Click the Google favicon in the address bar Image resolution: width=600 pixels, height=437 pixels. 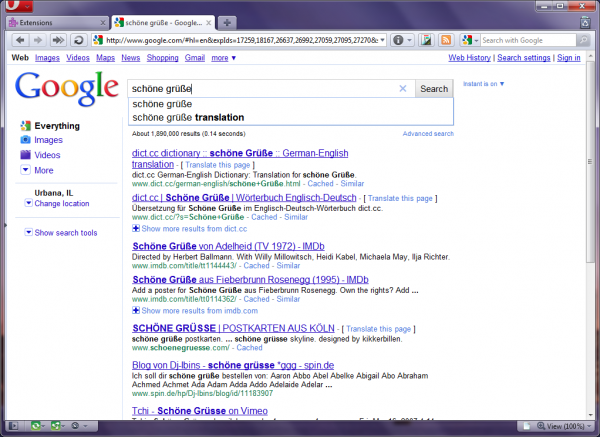click(x=98, y=40)
